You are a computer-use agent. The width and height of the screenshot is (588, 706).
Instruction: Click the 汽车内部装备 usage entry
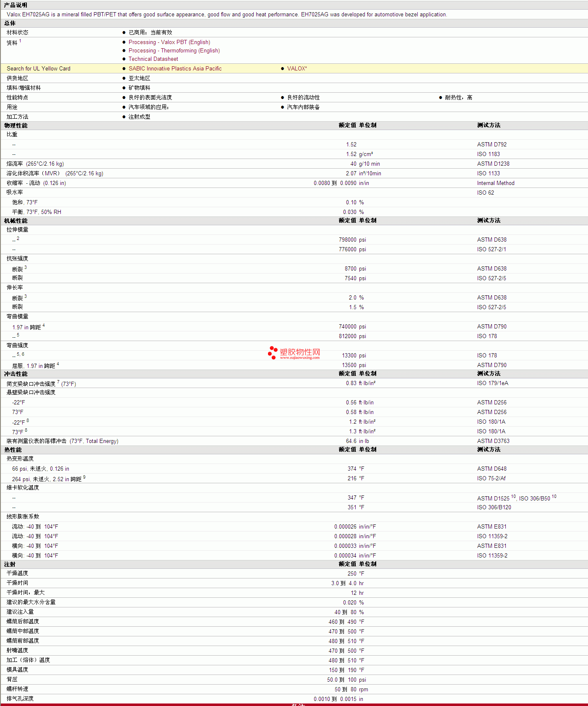[x=303, y=107]
